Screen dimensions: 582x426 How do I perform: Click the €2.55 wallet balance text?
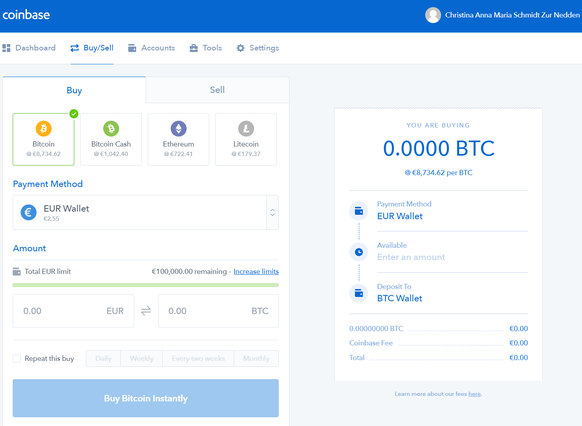[x=51, y=219]
